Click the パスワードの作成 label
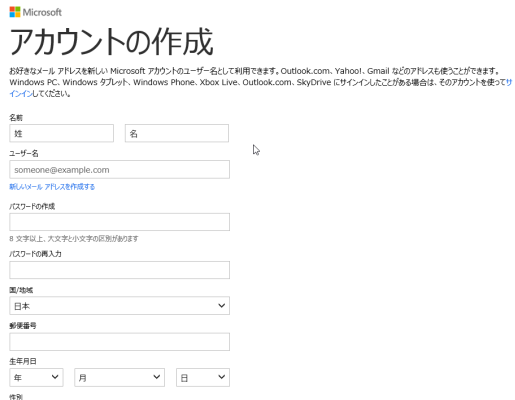 (x=32, y=206)
